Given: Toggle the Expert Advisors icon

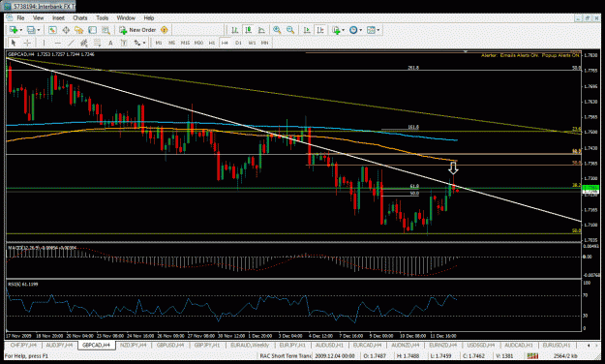Looking at the screenshot, I should 165,30.
